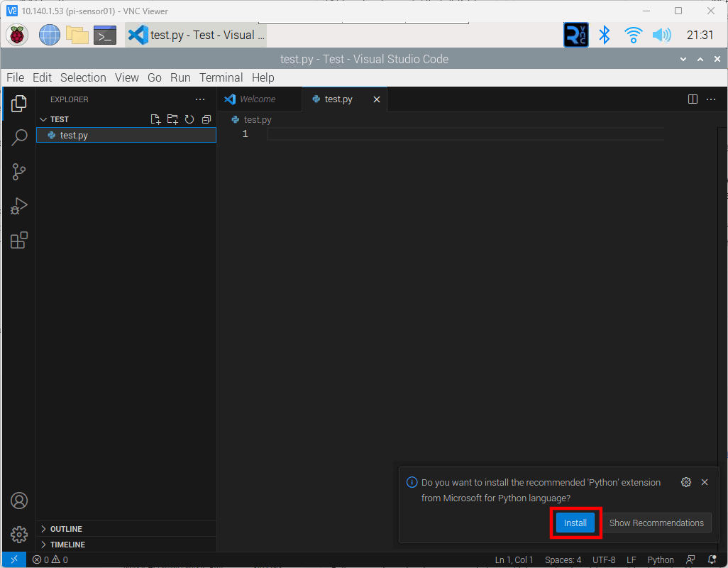Dismiss the Python extension notification
The height and width of the screenshot is (568, 728).
pyautogui.click(x=705, y=482)
